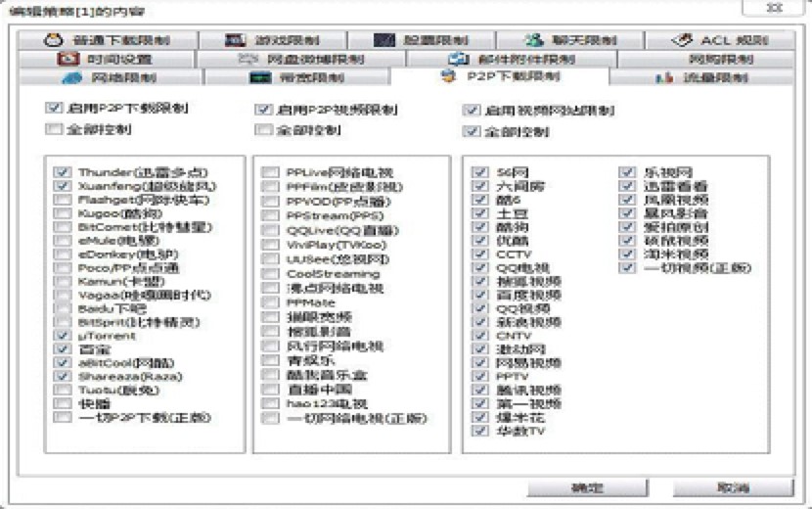Uncheck the Shareaza(Raza) checkbox
Image resolution: width=812 pixels, height=509 pixels.
click(x=63, y=376)
